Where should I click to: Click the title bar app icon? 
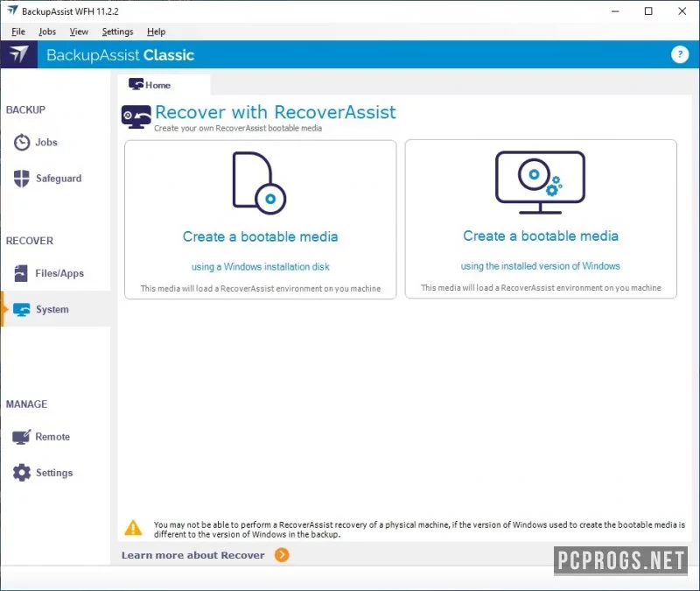pyautogui.click(x=12, y=11)
